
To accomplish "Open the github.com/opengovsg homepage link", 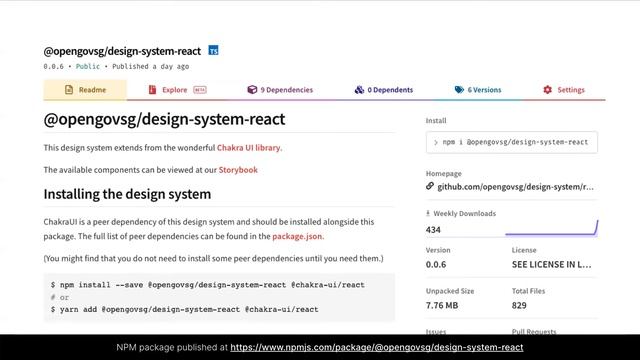I will coord(516,187).
